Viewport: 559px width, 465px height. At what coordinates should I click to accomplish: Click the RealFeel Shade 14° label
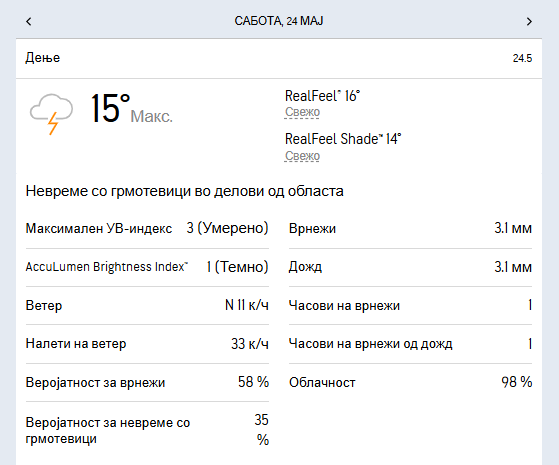coord(343,139)
